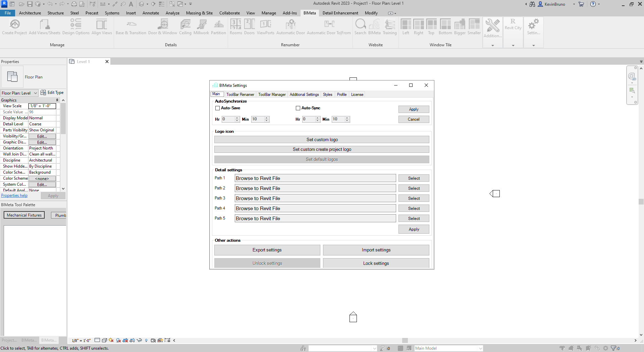Open the Mechanical Fixtures palette tab
This screenshot has width=644, height=352.
pyautogui.click(x=24, y=215)
